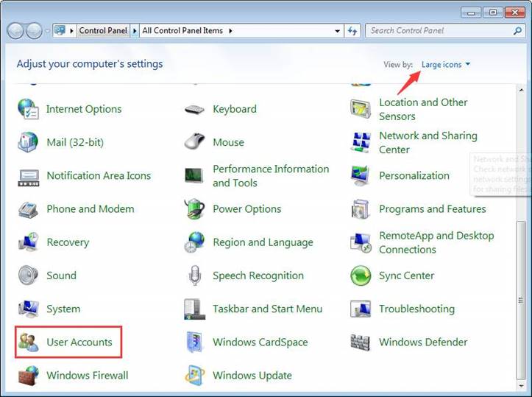
Task: Open the recent pages arrow beside Forward
Action: [x=48, y=31]
